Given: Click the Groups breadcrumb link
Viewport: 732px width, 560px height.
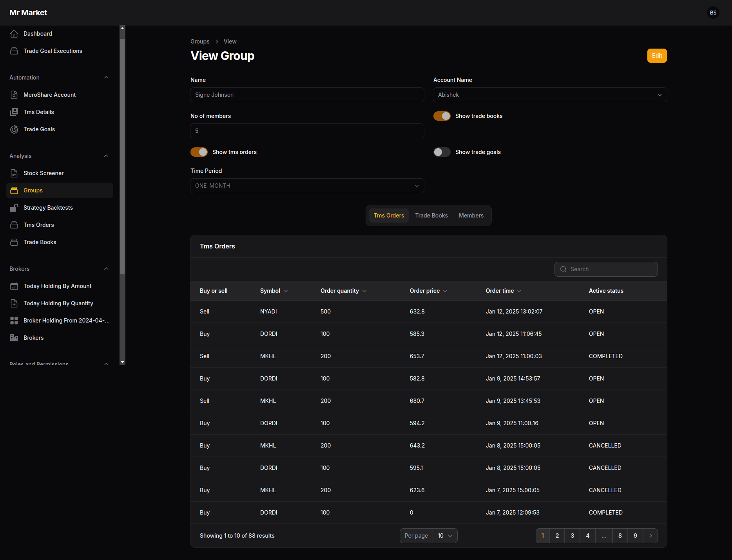Looking at the screenshot, I should pyautogui.click(x=200, y=42).
